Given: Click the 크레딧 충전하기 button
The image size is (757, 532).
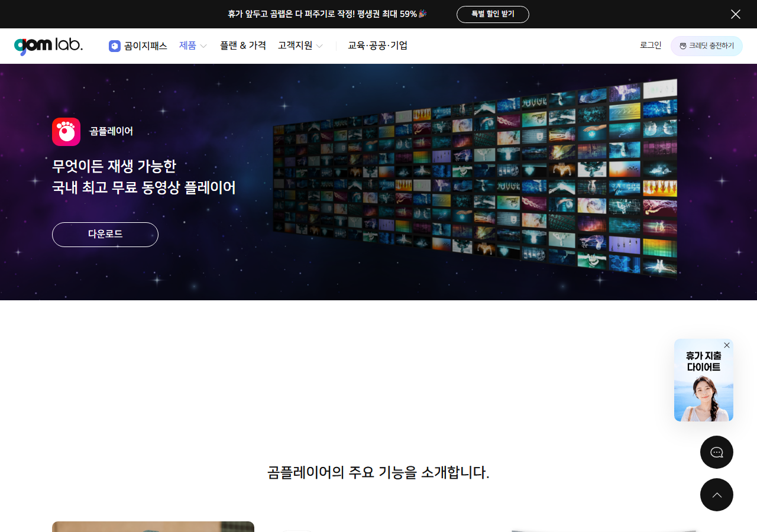Looking at the screenshot, I should coord(707,46).
